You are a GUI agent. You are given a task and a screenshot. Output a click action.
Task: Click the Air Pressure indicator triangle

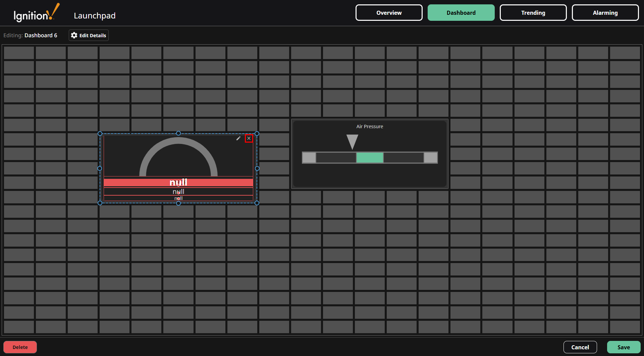tap(352, 141)
